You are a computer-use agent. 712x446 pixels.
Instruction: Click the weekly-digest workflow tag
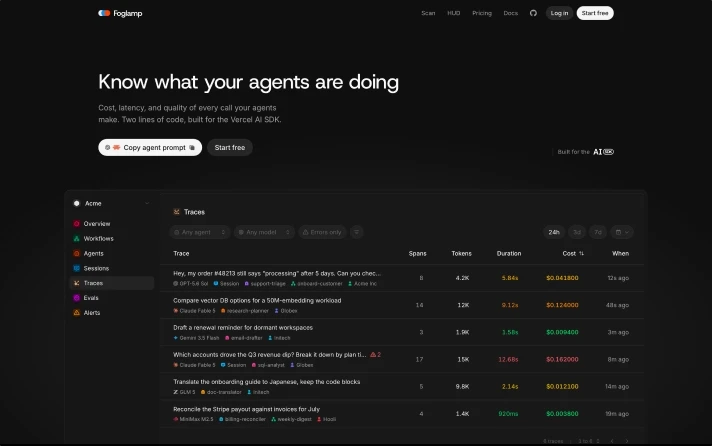[x=291, y=419]
